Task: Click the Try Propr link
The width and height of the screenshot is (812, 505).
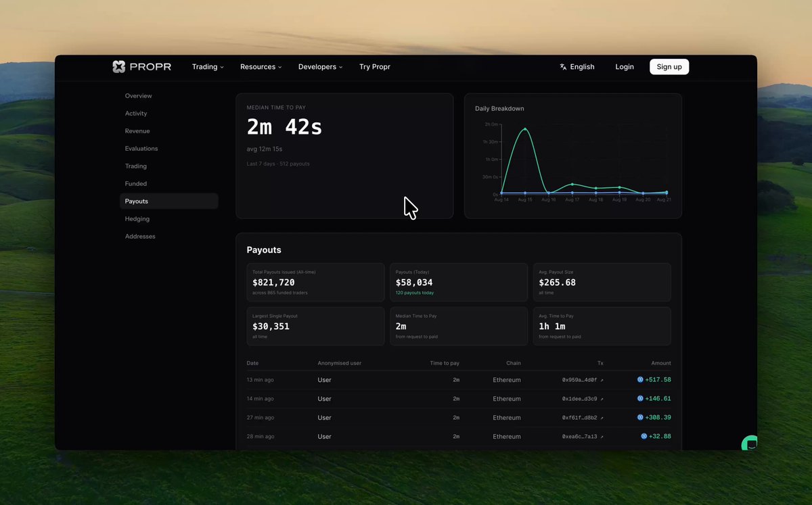Action: click(x=375, y=67)
